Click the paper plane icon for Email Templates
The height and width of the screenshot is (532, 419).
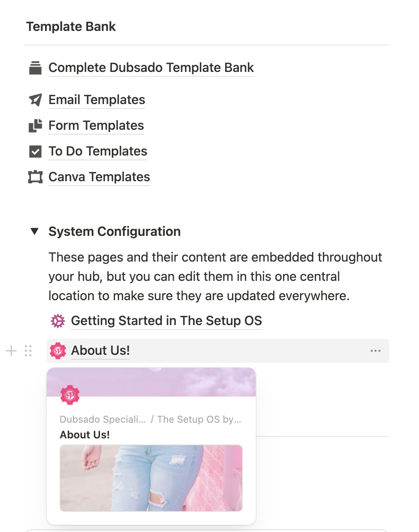click(35, 100)
